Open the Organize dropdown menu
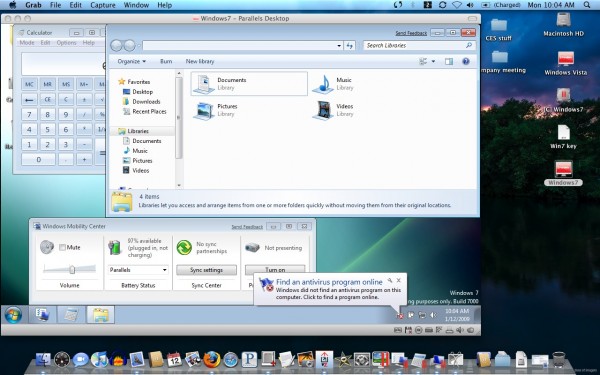 (132, 61)
